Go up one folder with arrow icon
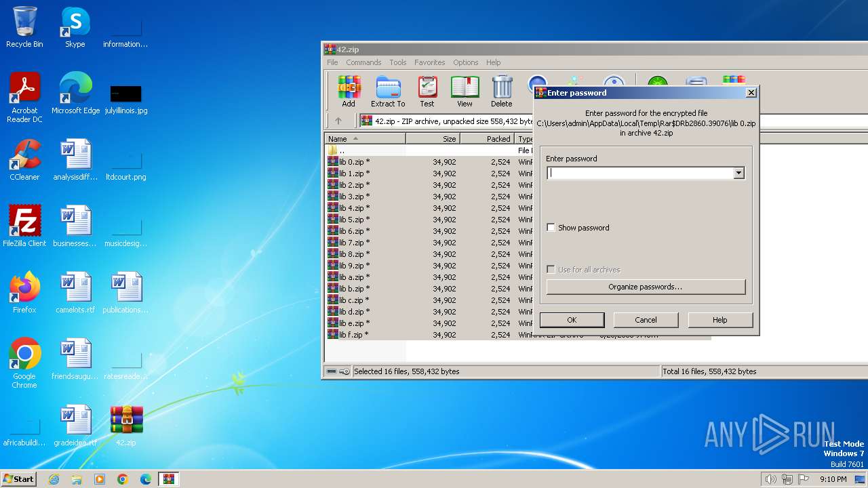868x488 pixels. pyautogui.click(x=338, y=121)
